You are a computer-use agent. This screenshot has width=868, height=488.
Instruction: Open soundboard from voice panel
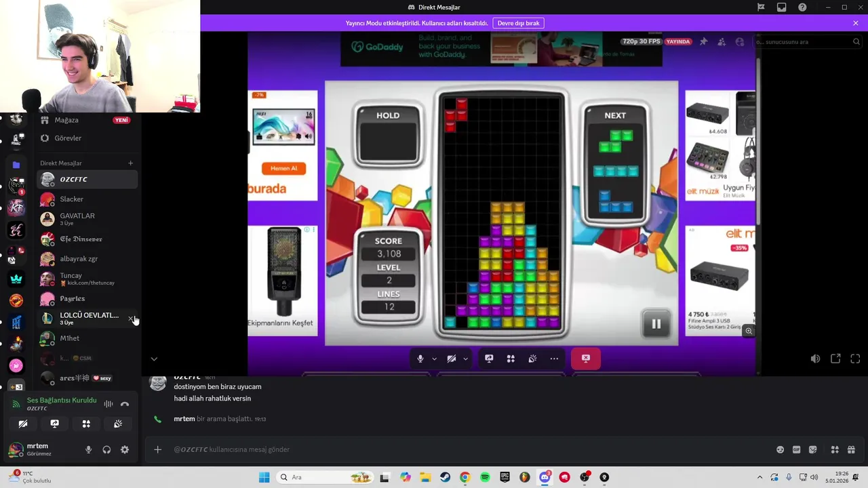118,424
